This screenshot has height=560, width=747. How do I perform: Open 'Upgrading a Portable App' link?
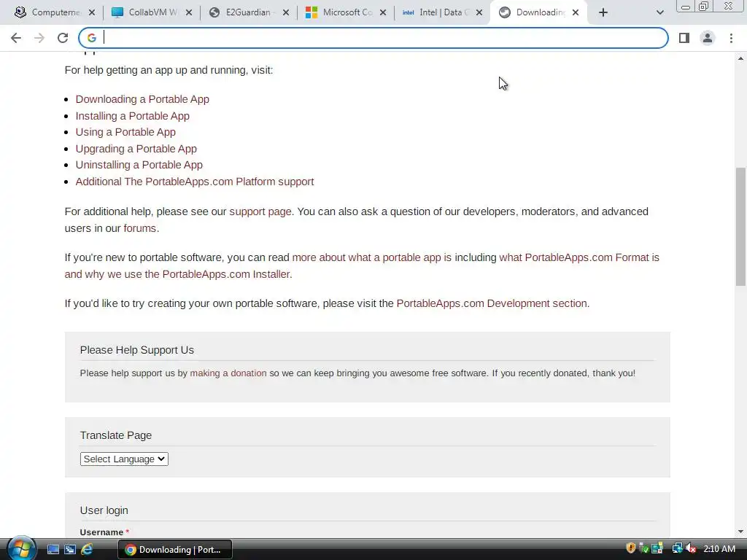(136, 149)
